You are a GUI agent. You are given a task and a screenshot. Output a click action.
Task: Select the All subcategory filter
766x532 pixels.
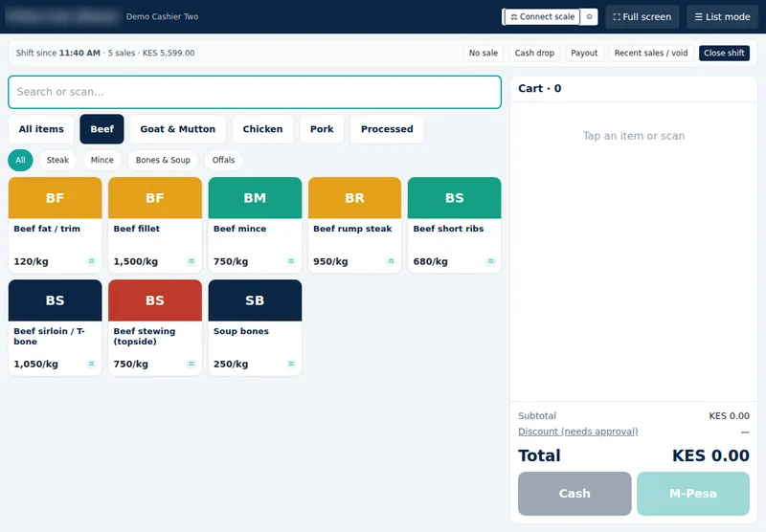[20, 160]
